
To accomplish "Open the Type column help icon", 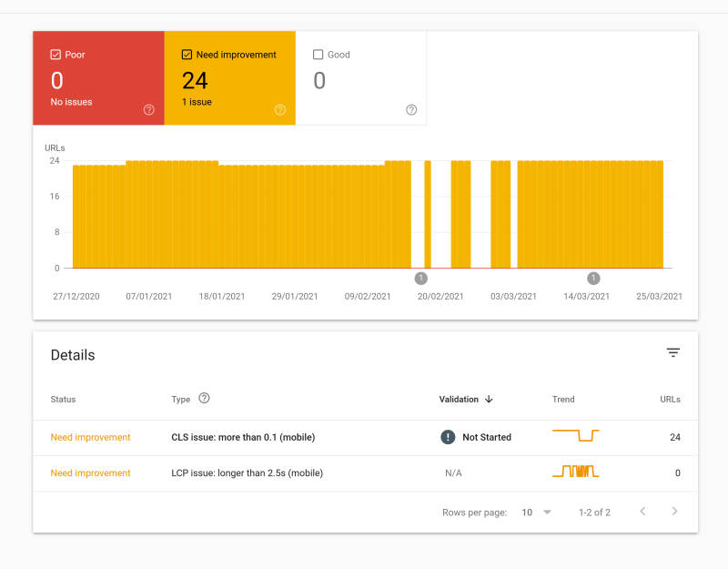I will point(204,399).
